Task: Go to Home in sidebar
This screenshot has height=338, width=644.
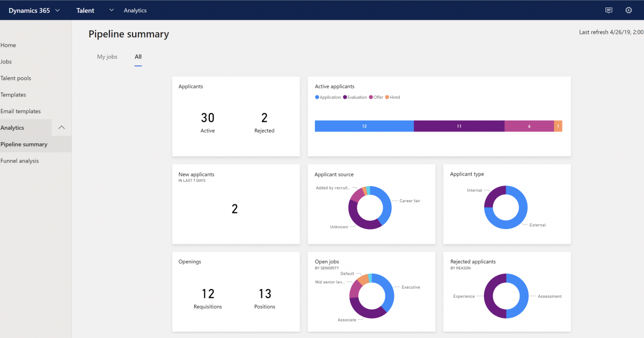Action: pos(9,45)
